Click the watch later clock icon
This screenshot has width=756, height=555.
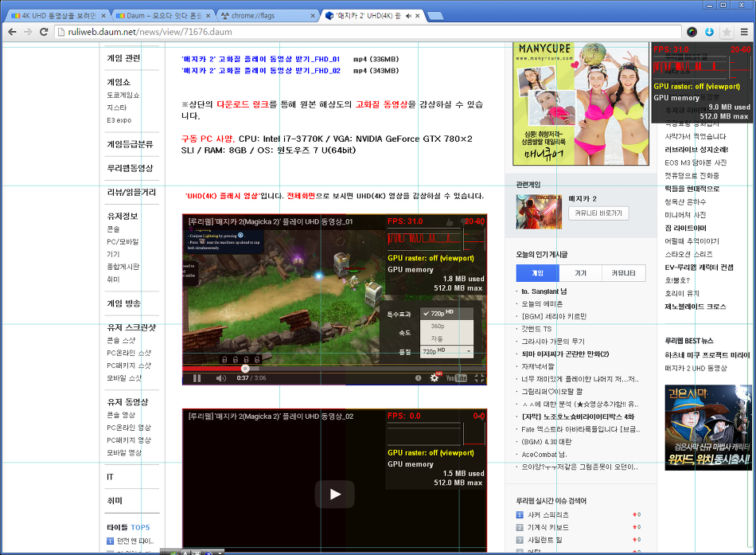pyautogui.click(x=418, y=378)
